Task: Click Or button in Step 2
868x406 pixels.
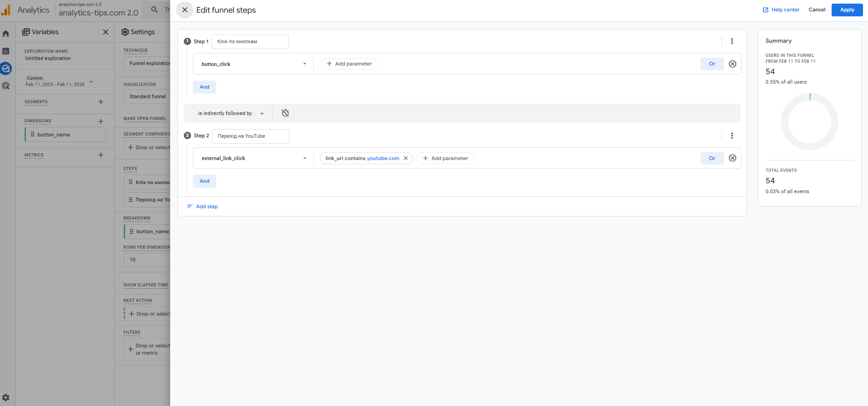Action: tap(712, 158)
